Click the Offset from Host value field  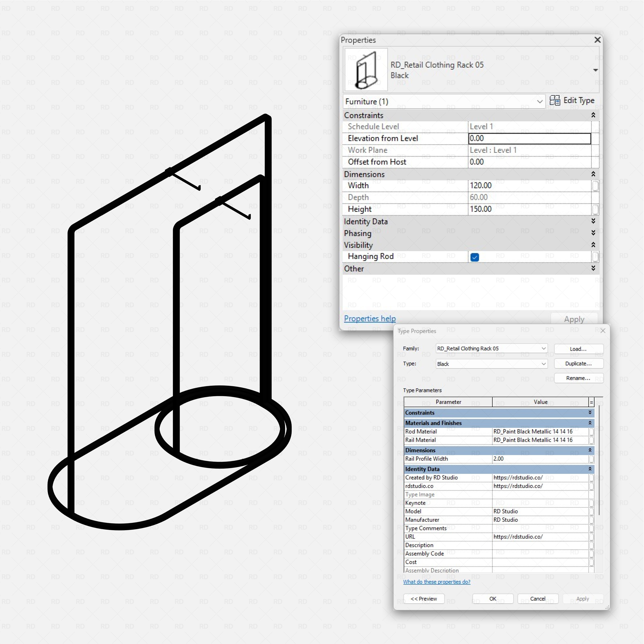530,162
